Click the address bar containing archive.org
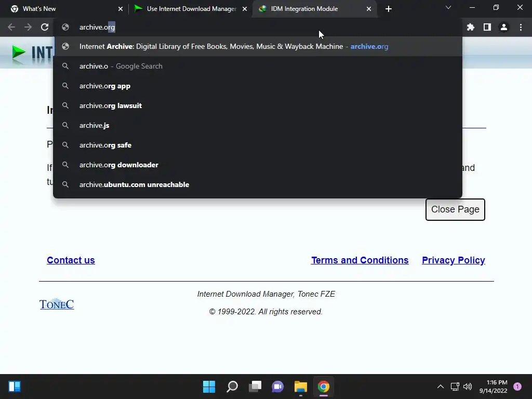Screen dimensions: 532x399 (258, 27)
